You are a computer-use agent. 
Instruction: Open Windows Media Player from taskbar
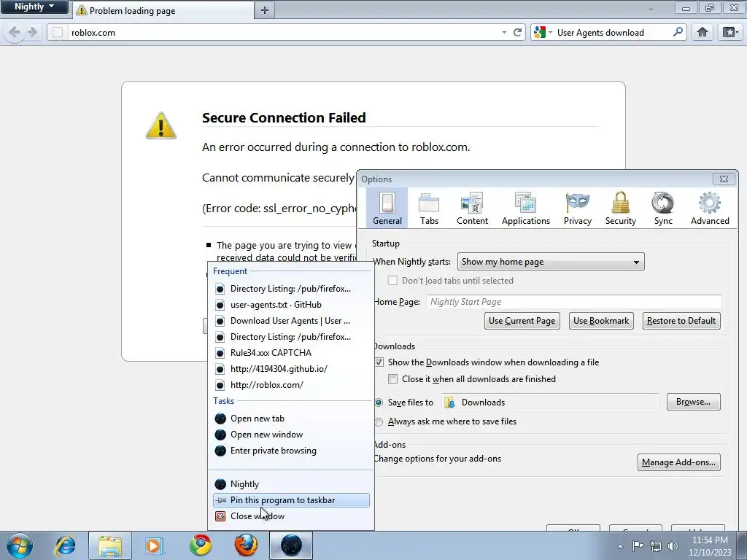tap(153, 545)
